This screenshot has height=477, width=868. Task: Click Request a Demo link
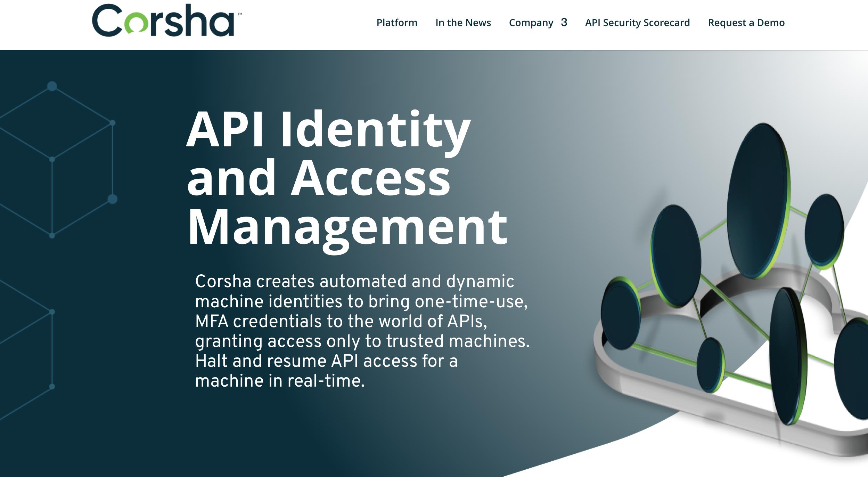click(746, 23)
